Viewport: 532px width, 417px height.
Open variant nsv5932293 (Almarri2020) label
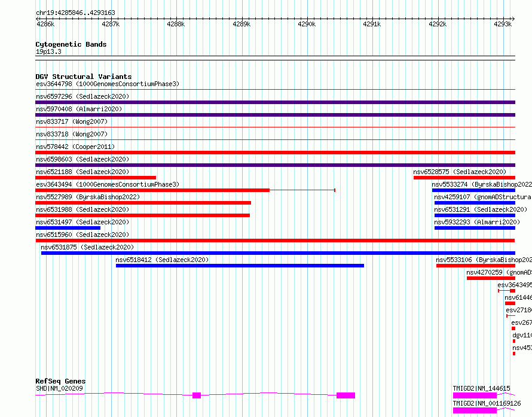477,222
